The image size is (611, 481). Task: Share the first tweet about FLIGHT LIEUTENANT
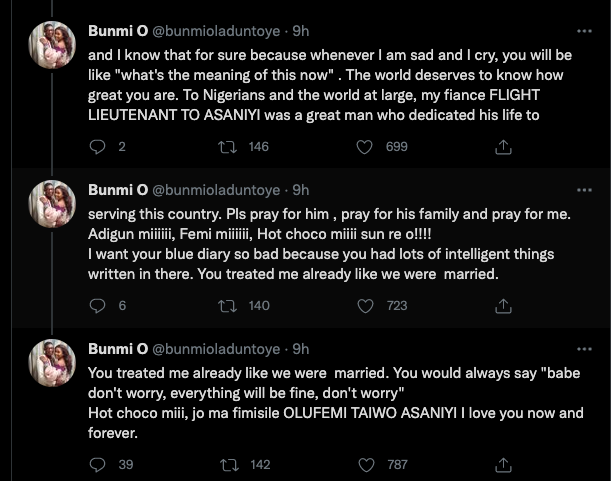pyautogui.click(x=500, y=147)
